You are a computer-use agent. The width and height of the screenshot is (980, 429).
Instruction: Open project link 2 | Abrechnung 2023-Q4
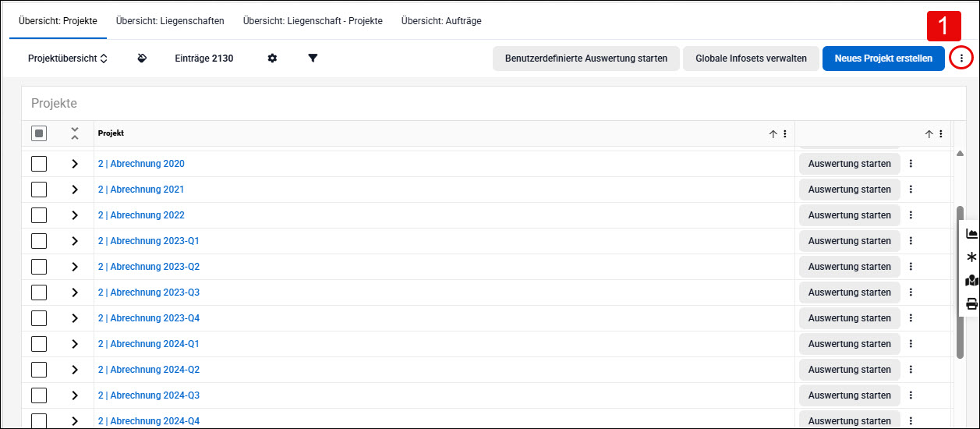pyautogui.click(x=149, y=318)
